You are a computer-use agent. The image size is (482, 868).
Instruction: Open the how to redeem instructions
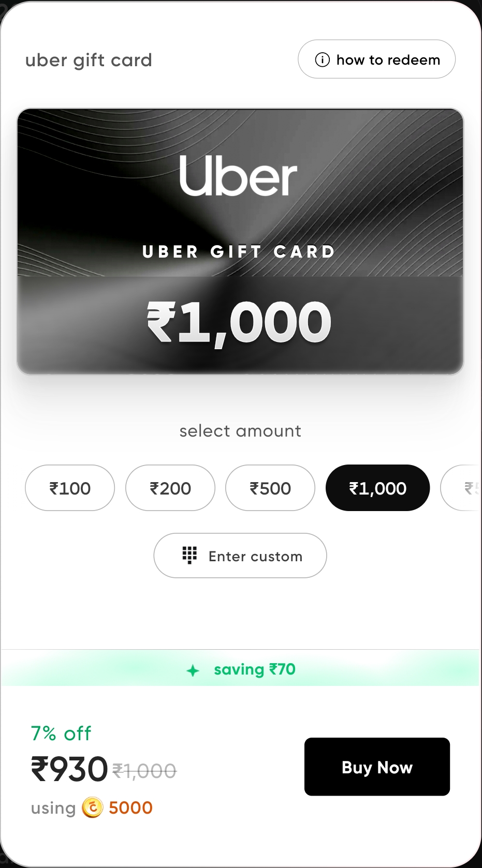point(377,59)
